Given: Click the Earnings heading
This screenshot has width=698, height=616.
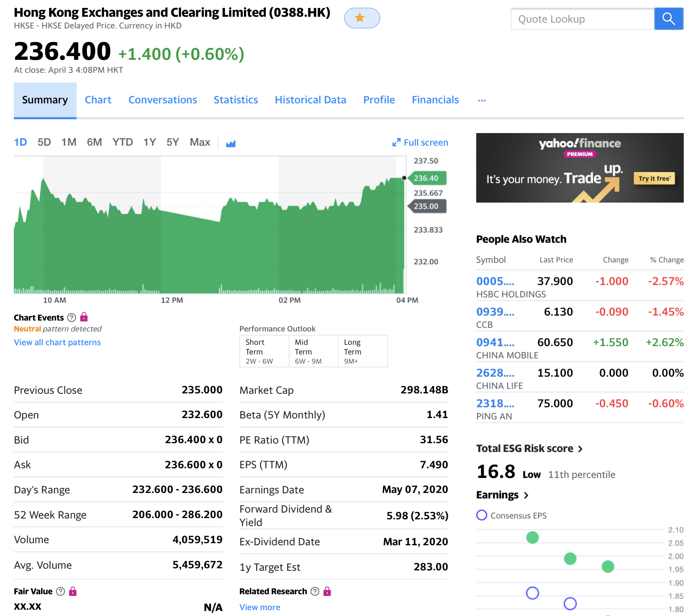Looking at the screenshot, I should tap(497, 495).
